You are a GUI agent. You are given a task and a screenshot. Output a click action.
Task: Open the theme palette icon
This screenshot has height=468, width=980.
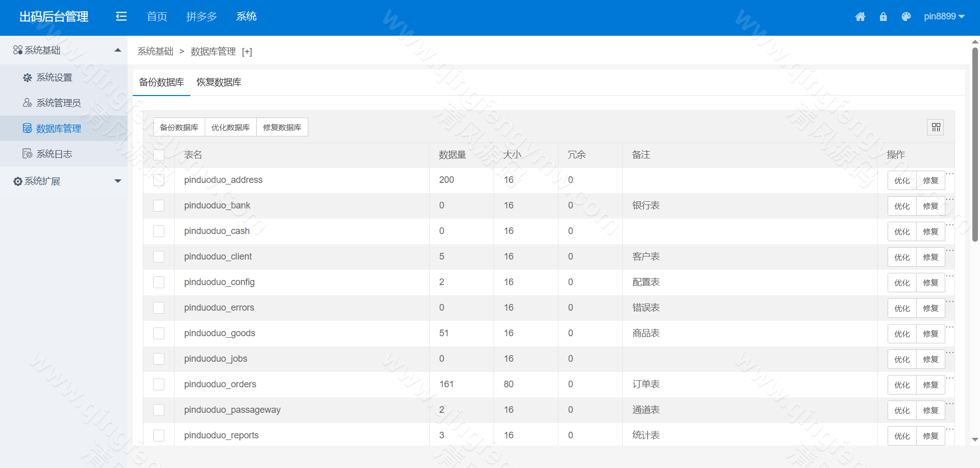click(x=906, y=17)
